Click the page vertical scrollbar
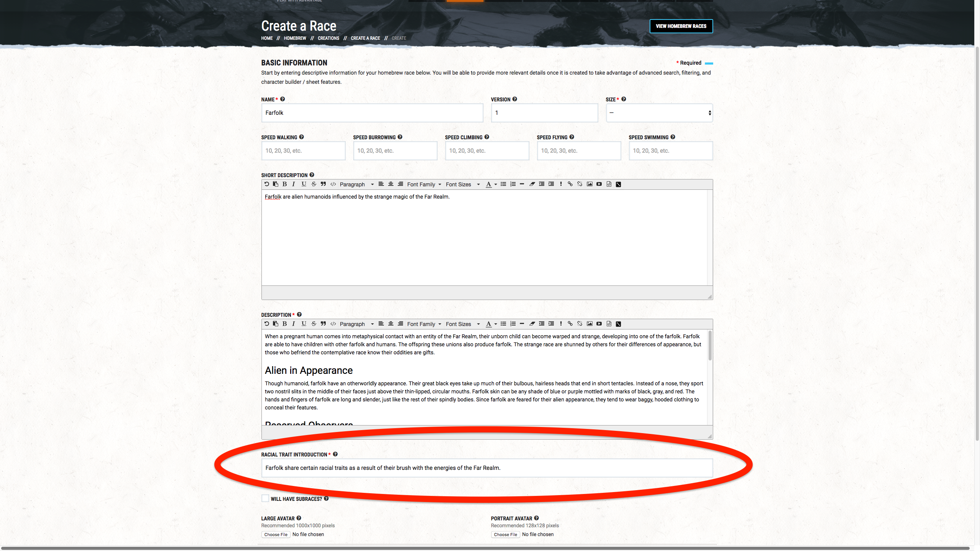Screen dimensions: 980x551 pos(977,243)
